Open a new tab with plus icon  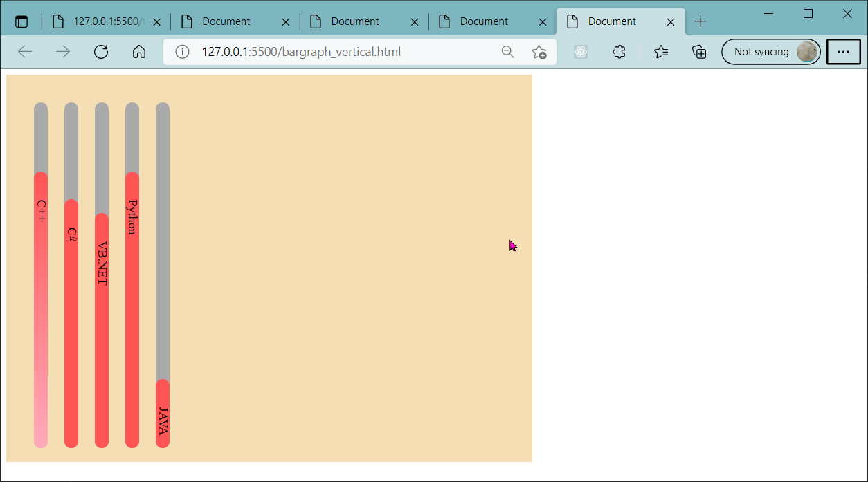coord(700,21)
